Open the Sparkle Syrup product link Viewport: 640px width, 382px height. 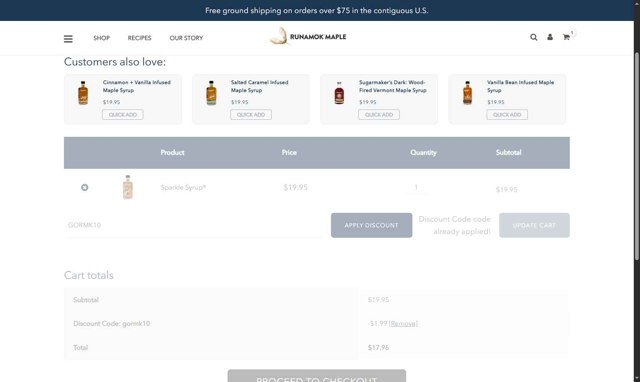tap(183, 187)
